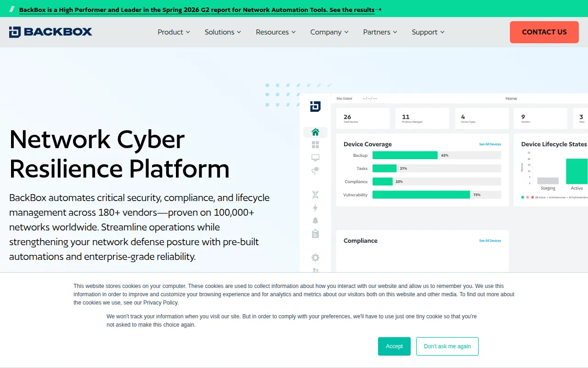Click the '9 Vendors' stat card

point(541,119)
